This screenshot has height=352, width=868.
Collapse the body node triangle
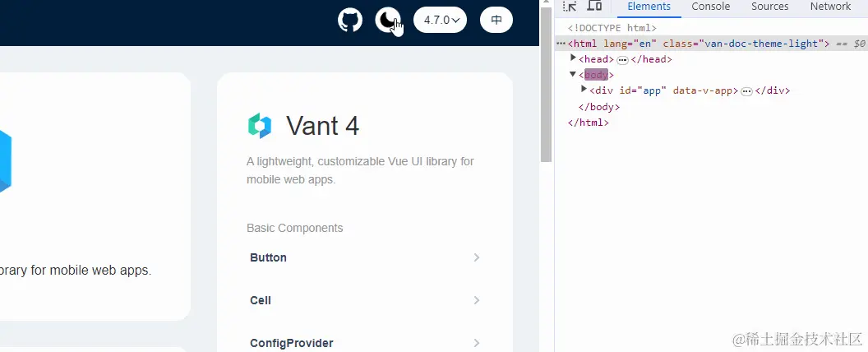(573, 74)
